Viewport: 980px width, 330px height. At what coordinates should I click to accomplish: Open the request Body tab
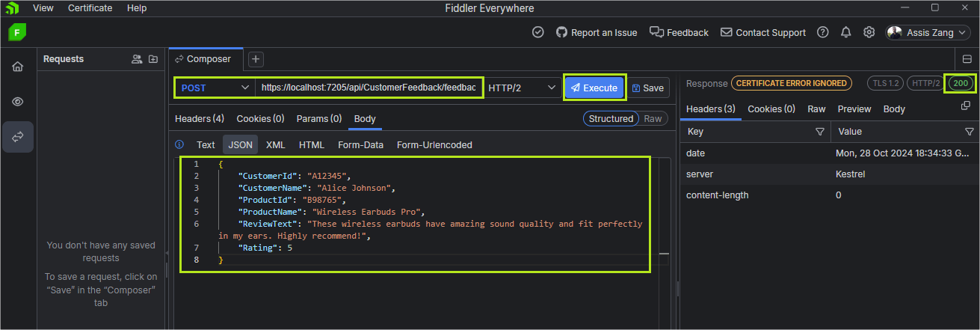coord(365,119)
